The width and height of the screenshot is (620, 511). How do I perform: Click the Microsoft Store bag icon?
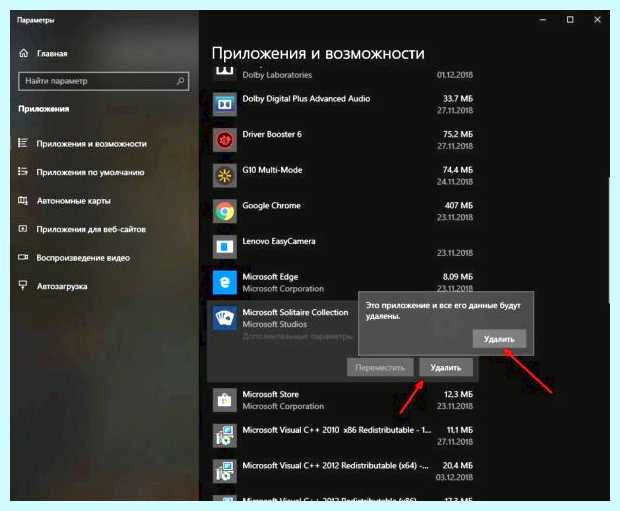coord(225,400)
